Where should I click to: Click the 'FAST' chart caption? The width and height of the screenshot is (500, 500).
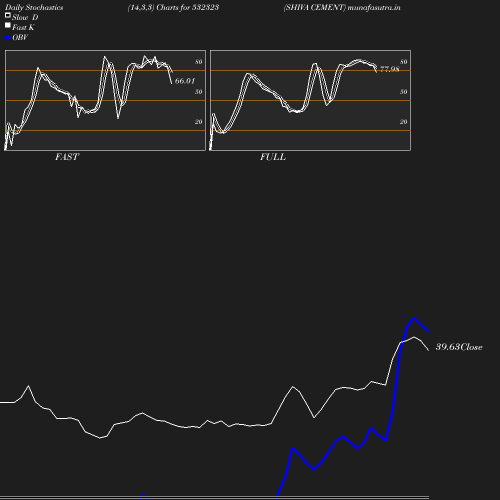[x=67, y=157]
